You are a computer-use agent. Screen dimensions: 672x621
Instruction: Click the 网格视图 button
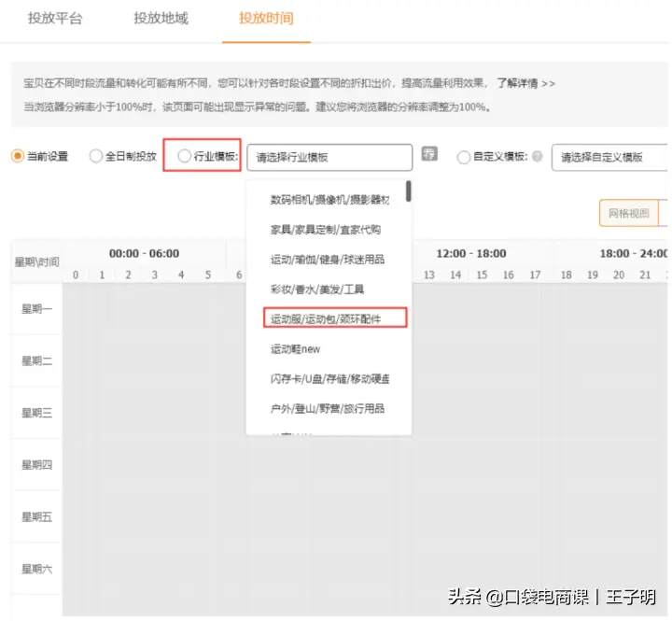click(629, 213)
